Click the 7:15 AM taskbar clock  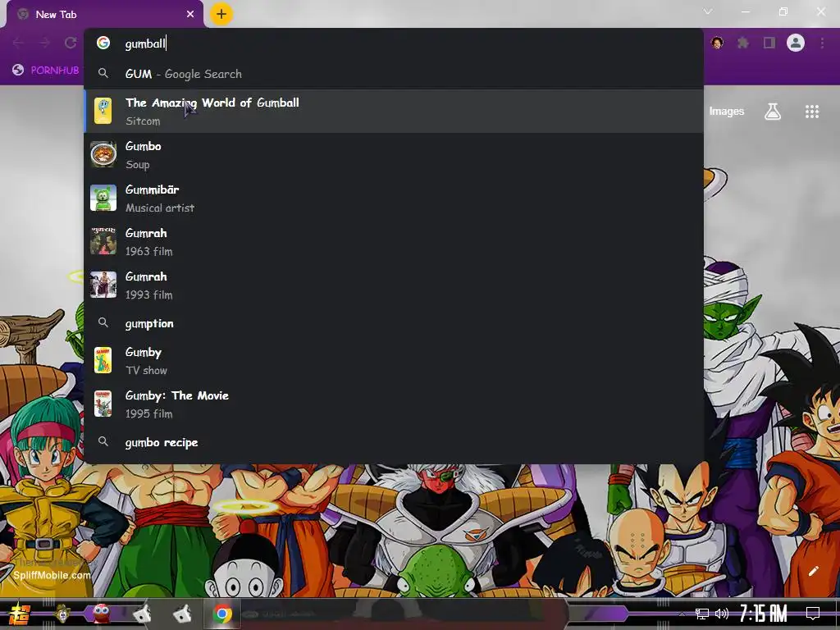point(764,614)
